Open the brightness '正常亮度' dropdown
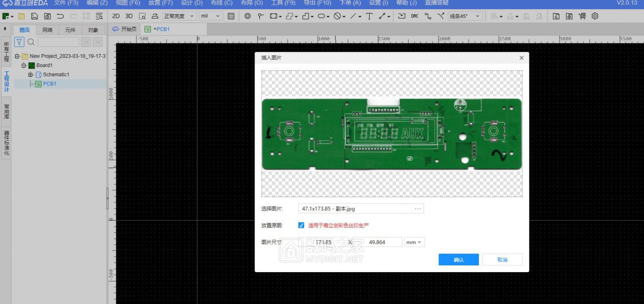 [x=179, y=16]
